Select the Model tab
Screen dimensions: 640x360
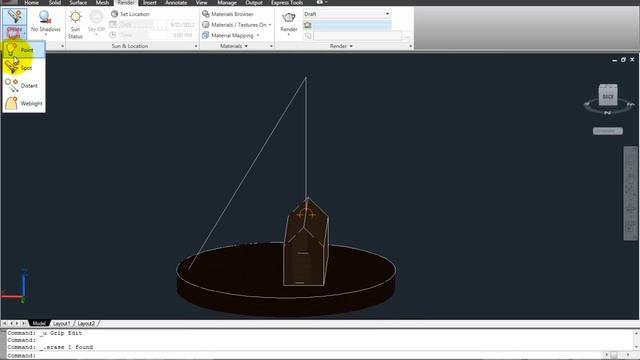coord(39,323)
